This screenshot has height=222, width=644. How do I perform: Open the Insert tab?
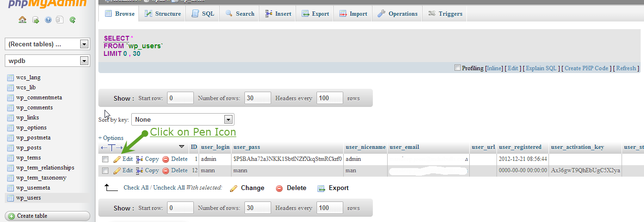pyautogui.click(x=278, y=14)
